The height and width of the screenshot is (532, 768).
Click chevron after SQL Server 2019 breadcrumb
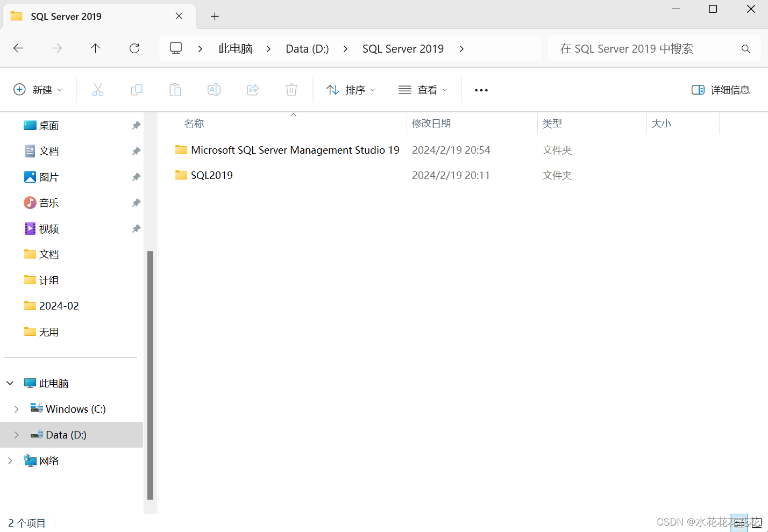pyautogui.click(x=461, y=49)
